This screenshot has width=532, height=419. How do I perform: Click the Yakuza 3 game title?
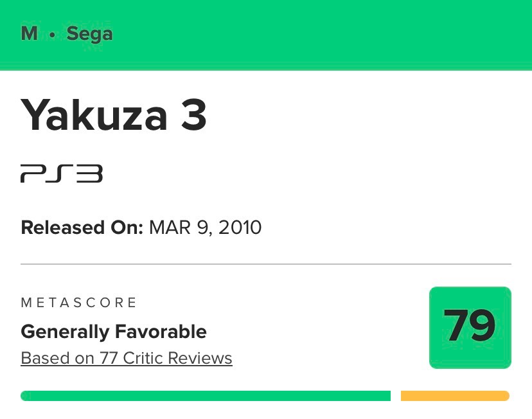pyautogui.click(x=114, y=116)
